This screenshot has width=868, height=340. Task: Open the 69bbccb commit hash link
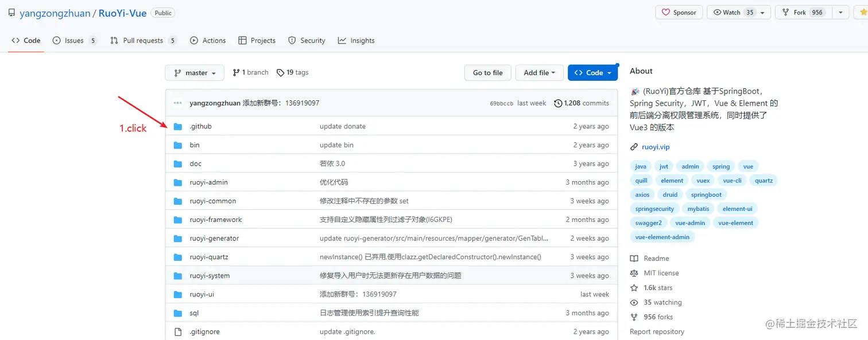[501, 103]
